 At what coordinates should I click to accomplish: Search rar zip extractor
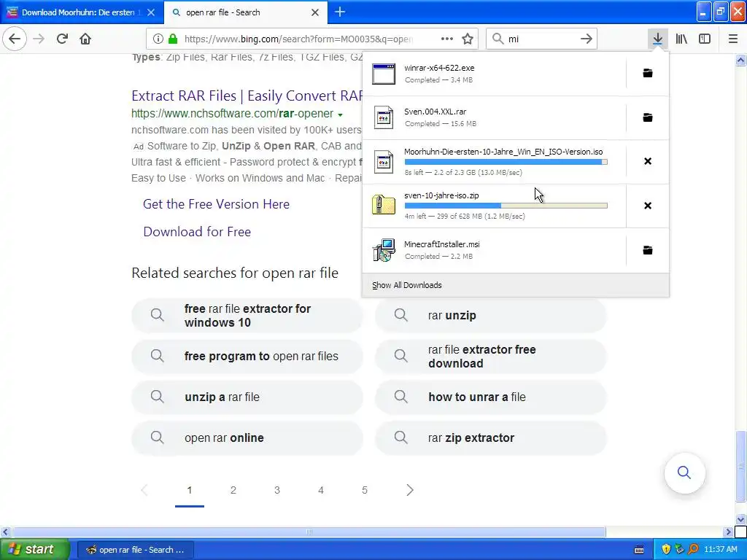point(491,437)
